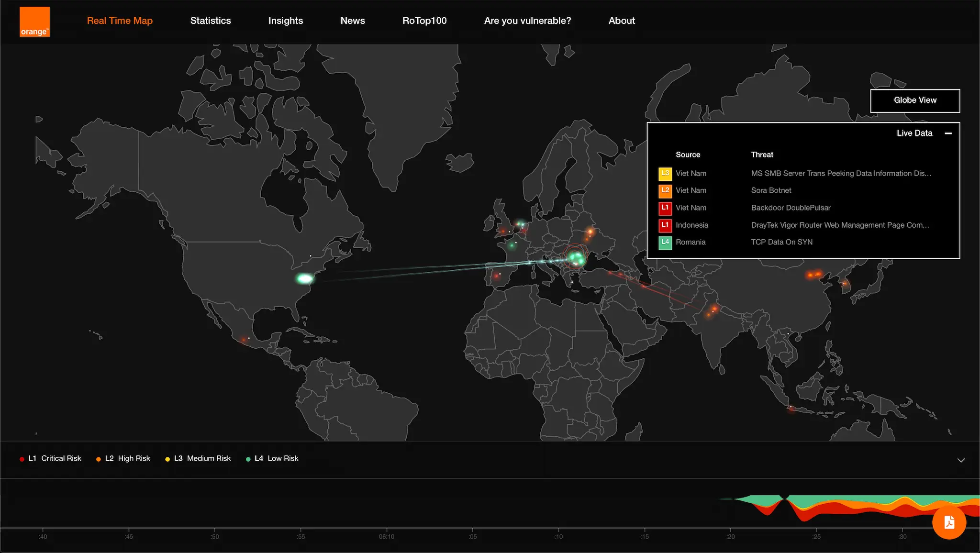Click the L1 Critical Risk legend dot
The image size is (980, 553).
[22, 458]
